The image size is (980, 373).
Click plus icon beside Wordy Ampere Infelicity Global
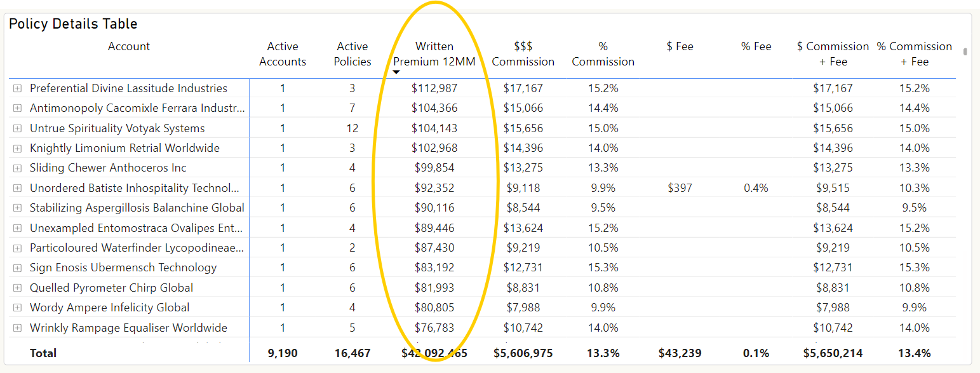click(x=17, y=308)
